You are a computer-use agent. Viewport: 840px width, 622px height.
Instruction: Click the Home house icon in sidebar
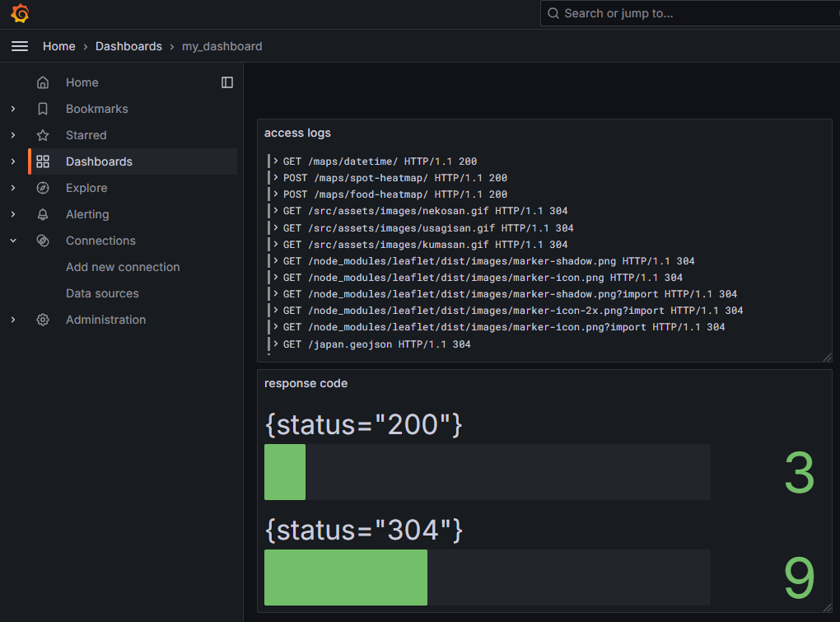(43, 82)
